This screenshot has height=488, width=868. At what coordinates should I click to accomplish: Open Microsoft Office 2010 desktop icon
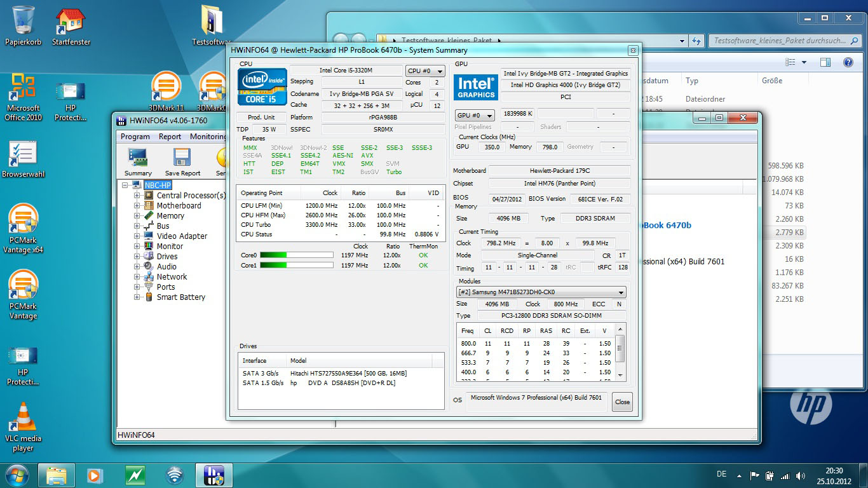[x=23, y=97]
